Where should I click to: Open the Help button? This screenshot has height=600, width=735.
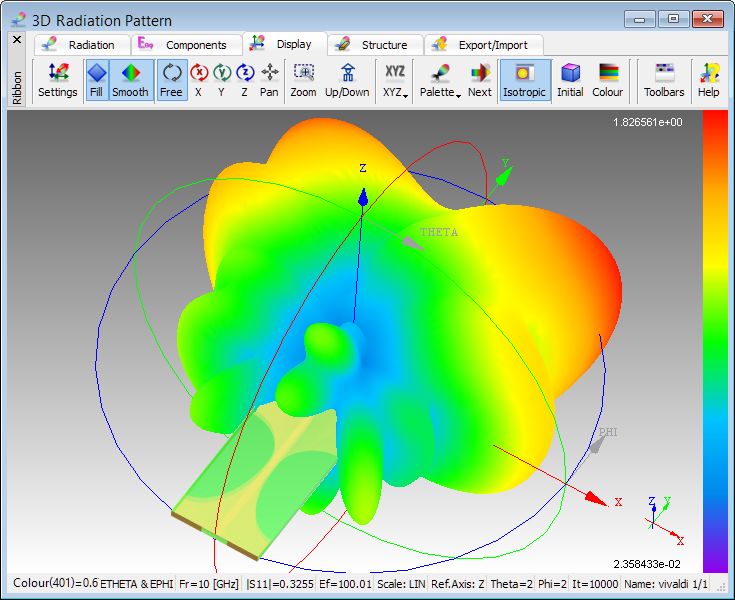pos(709,80)
